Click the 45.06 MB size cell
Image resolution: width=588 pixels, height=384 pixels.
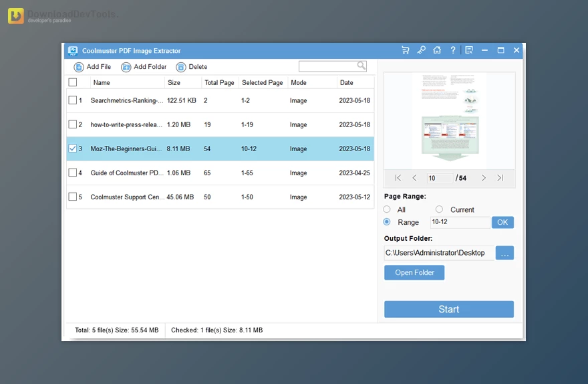tap(180, 197)
